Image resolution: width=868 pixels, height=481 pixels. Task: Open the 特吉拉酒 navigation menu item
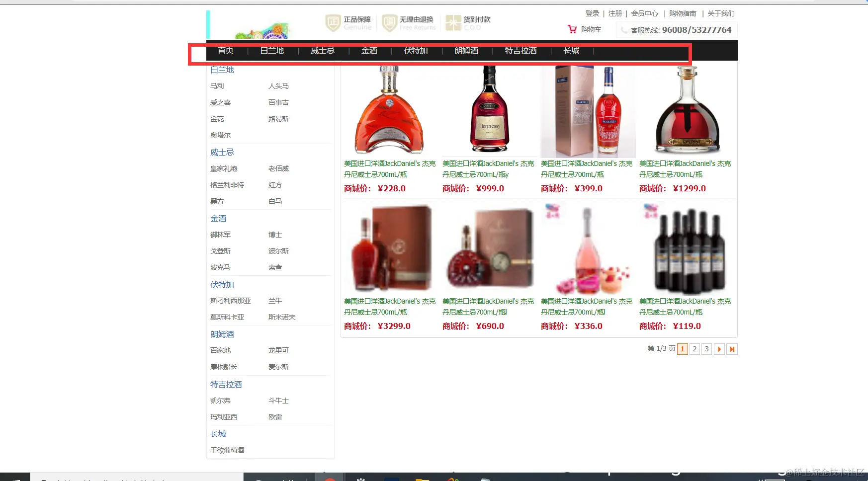[521, 50]
